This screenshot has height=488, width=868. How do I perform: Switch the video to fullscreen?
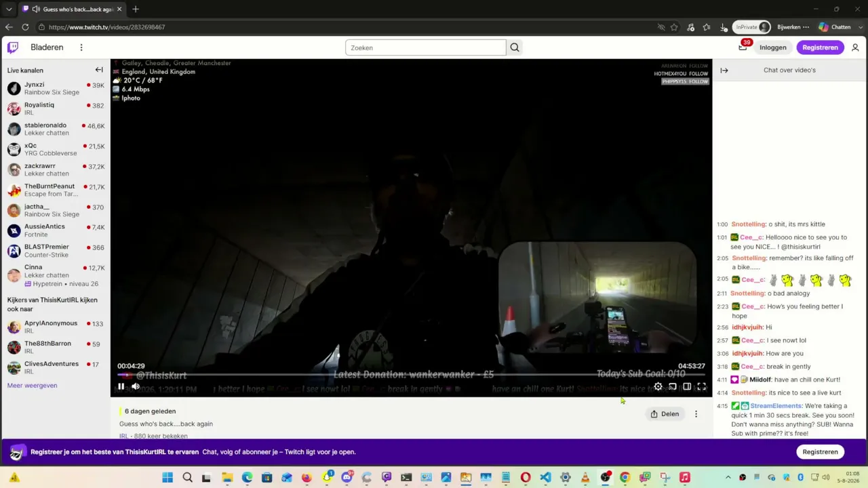[702, 386]
